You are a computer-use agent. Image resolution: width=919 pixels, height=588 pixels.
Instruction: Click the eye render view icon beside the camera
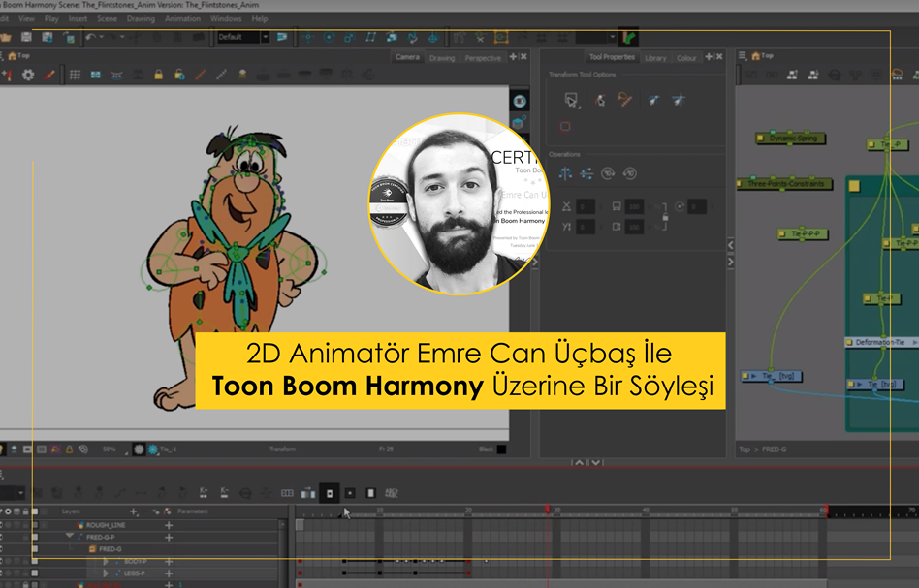[520, 102]
